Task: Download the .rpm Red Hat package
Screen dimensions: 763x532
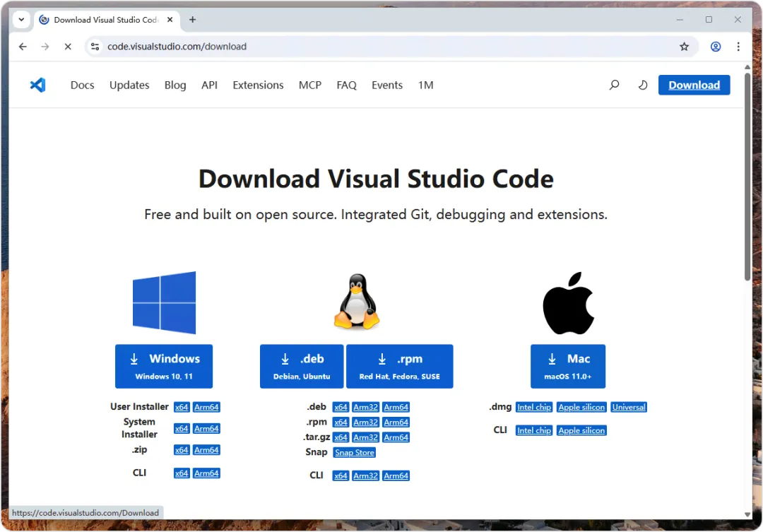Action: coord(399,367)
